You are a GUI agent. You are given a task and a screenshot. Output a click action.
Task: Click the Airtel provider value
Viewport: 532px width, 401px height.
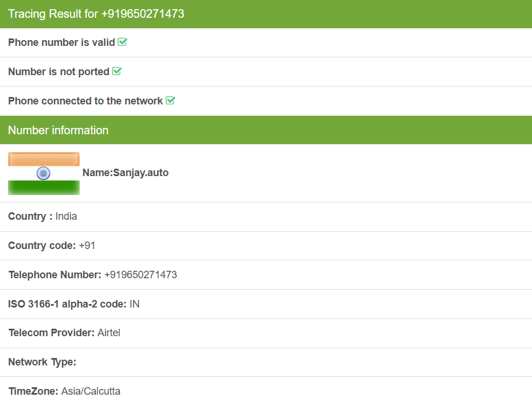[109, 333]
